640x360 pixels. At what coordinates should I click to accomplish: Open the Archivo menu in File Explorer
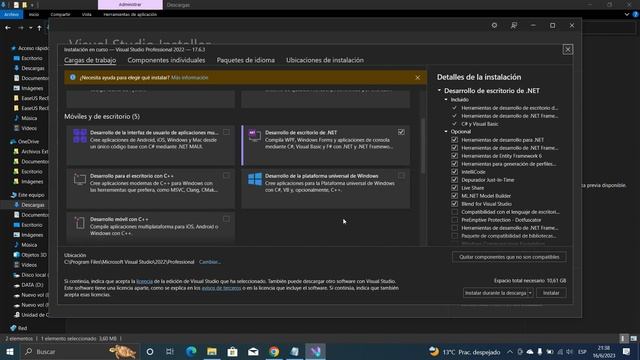(11, 14)
